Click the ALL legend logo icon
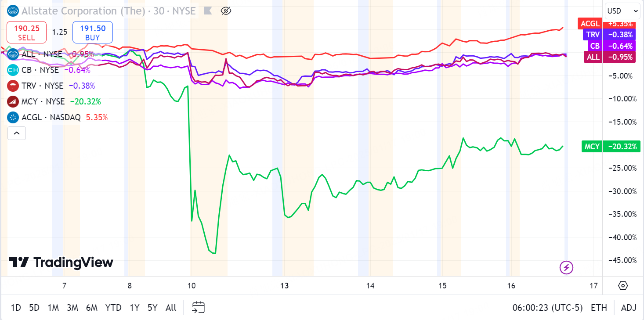Viewport: 644px width, 320px height. click(13, 54)
